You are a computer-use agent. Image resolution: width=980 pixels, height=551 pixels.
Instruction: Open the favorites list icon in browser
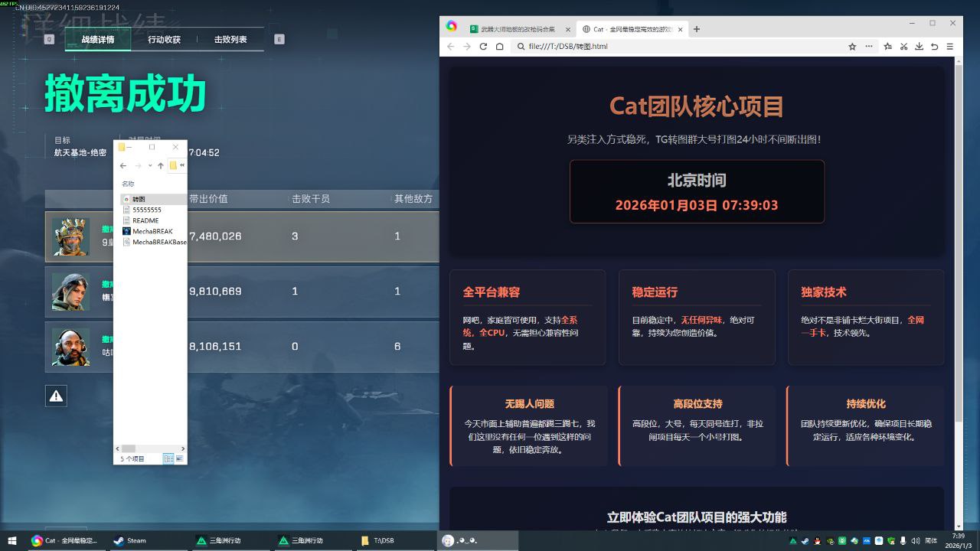click(888, 47)
